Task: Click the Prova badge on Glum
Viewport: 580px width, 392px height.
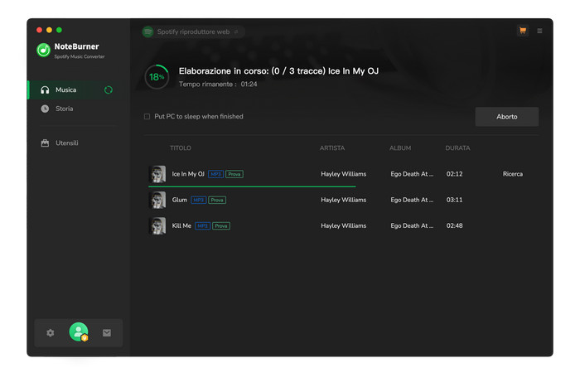Action: point(217,200)
